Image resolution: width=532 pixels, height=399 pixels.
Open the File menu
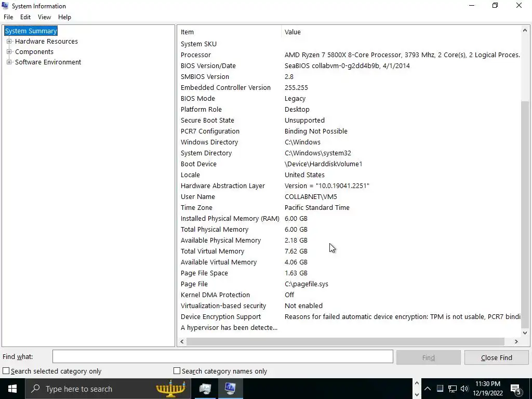tap(8, 17)
